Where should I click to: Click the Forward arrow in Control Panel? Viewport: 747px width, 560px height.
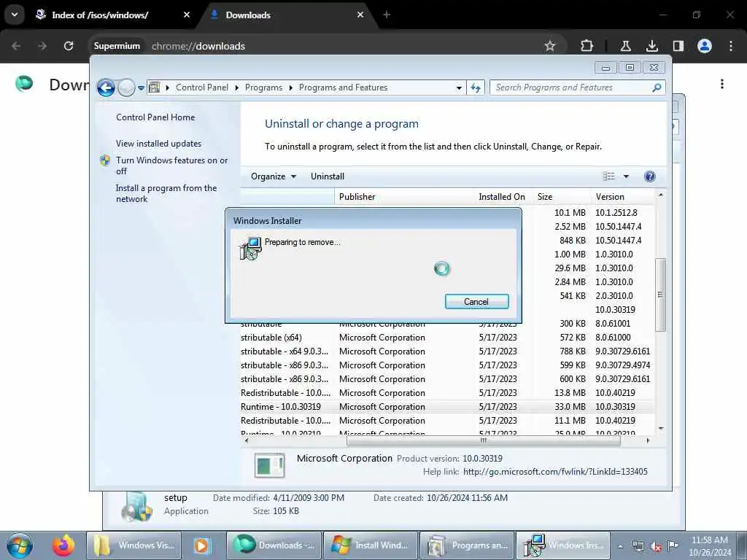click(x=126, y=87)
